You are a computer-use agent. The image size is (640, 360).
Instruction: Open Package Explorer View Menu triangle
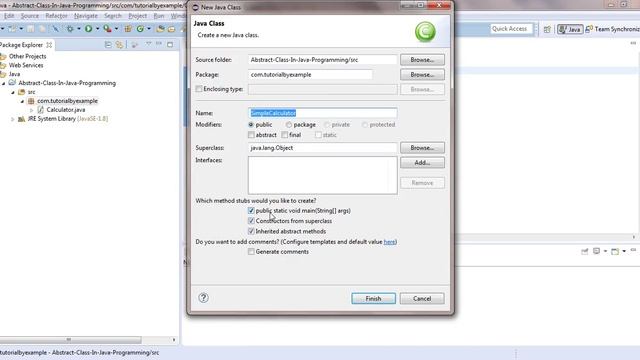click(149, 44)
